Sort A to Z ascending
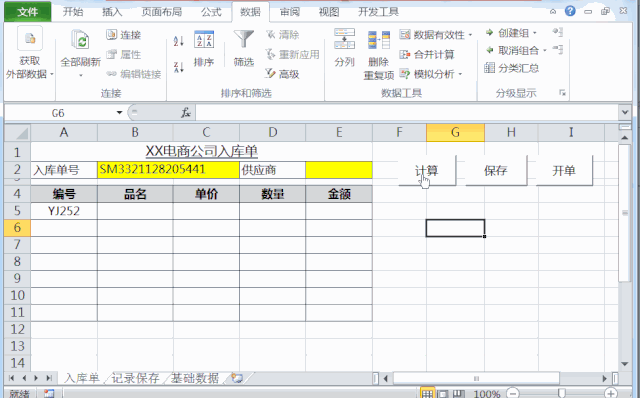 point(178,41)
